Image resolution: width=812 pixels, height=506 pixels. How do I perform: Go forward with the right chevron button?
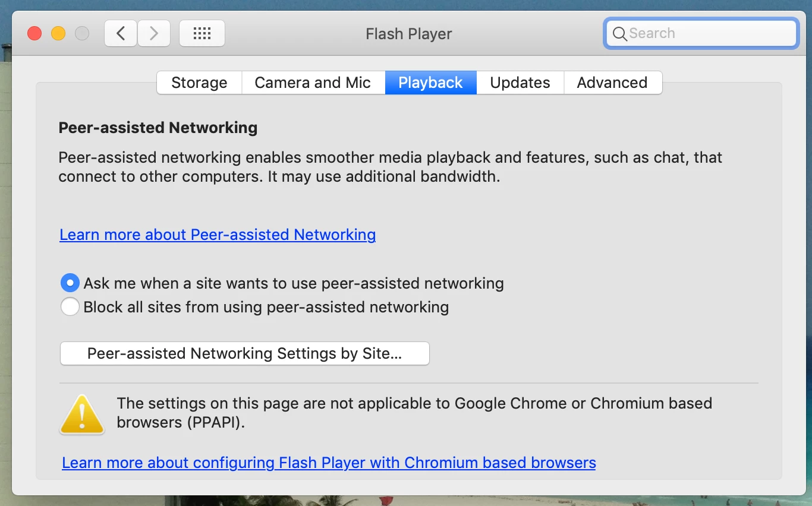coord(154,33)
